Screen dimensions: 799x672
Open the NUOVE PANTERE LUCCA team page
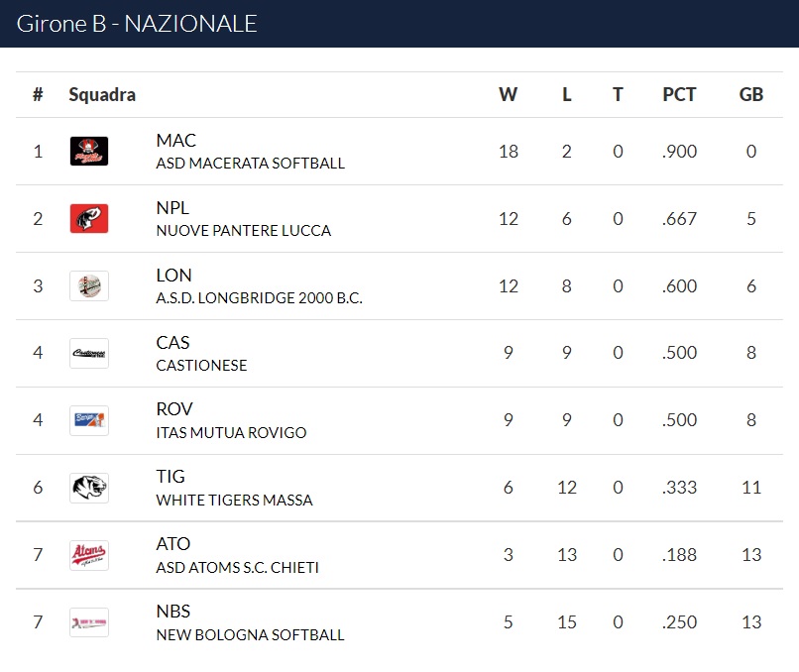coord(244,230)
